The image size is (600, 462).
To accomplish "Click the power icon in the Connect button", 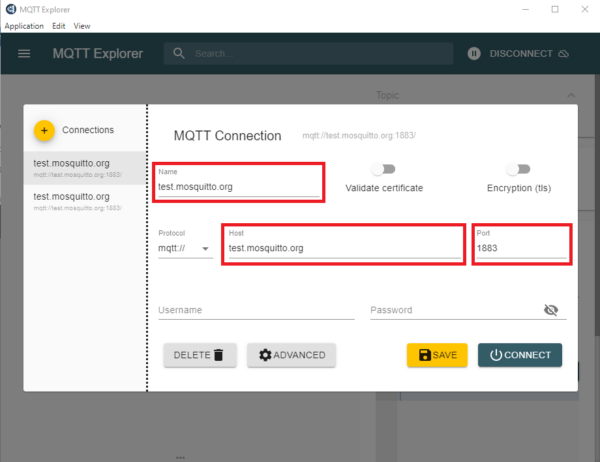I will point(496,355).
